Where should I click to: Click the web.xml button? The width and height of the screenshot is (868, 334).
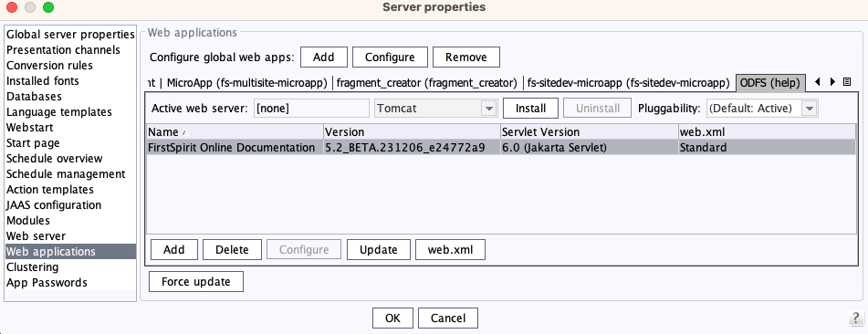(x=451, y=250)
